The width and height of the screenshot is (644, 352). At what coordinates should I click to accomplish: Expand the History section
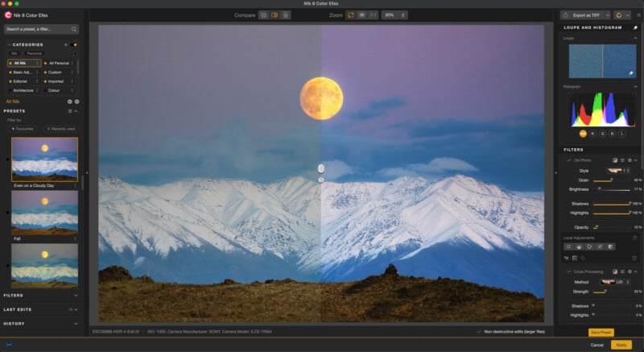coord(76,323)
